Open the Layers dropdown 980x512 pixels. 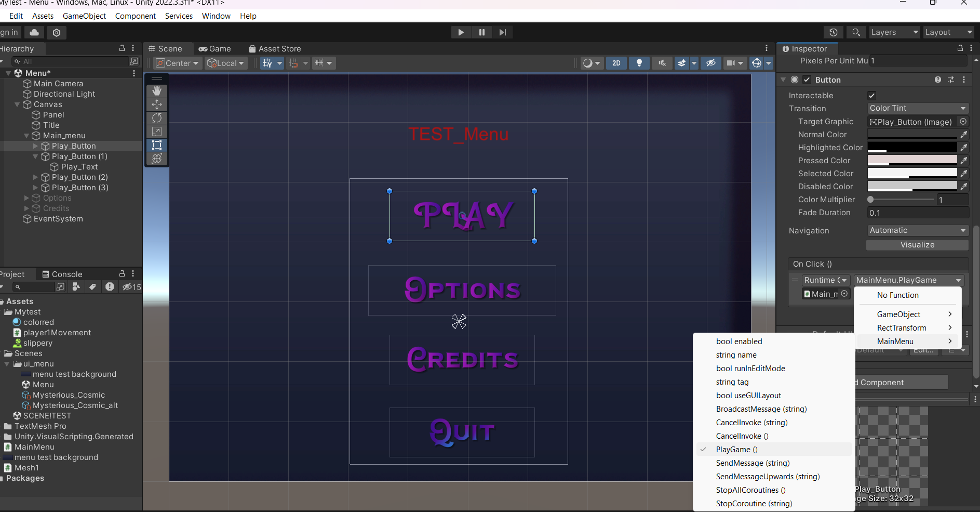[895, 32]
